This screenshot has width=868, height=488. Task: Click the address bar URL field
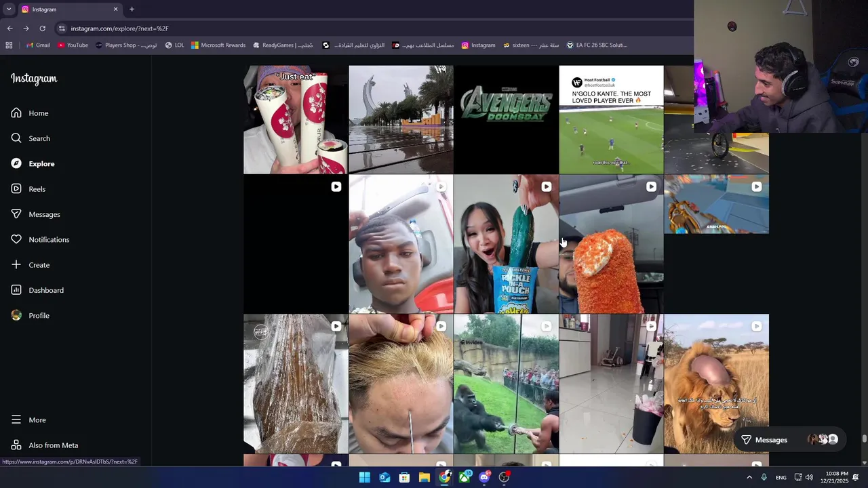pos(373,28)
